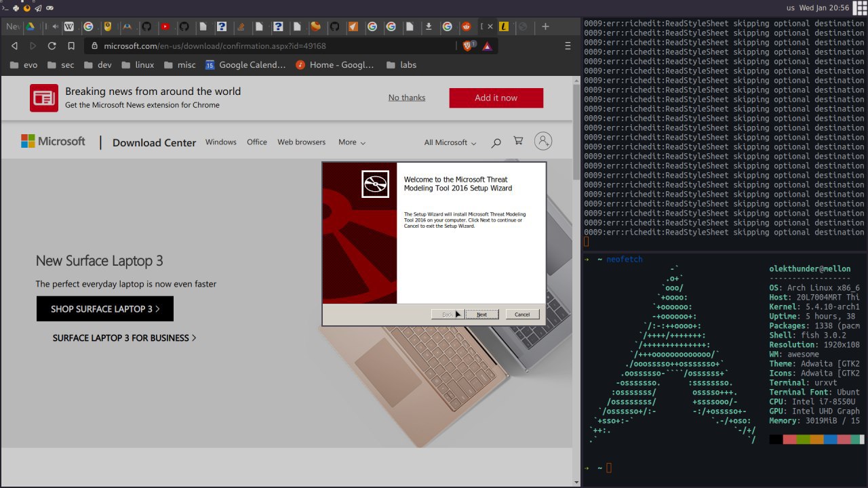Switch to the Reddit tab
This screenshot has width=868, height=488.
tap(466, 26)
